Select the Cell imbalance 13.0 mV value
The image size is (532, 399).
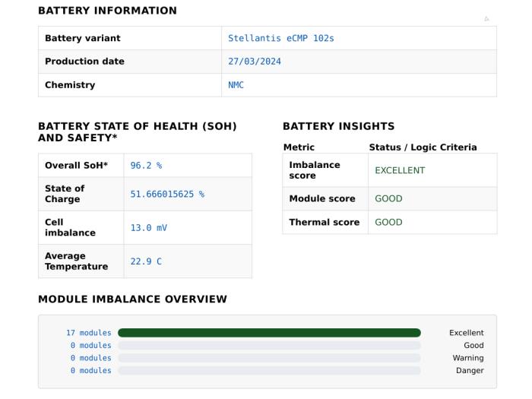pyautogui.click(x=149, y=228)
